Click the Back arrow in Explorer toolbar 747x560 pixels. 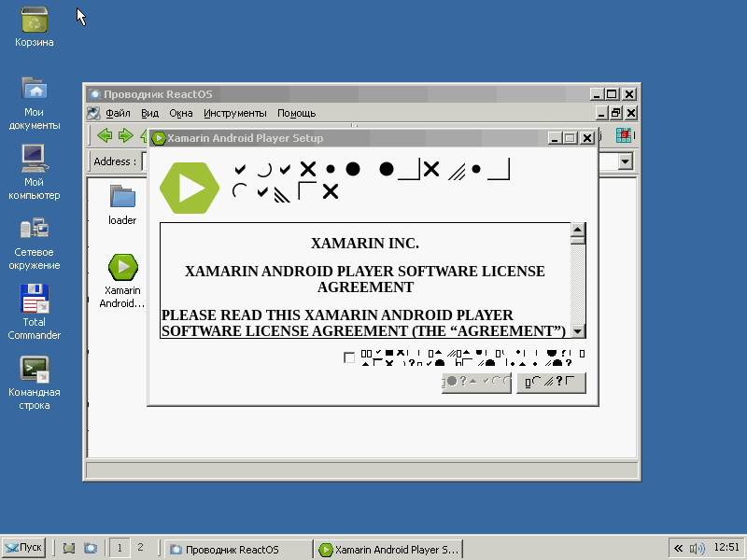point(105,135)
